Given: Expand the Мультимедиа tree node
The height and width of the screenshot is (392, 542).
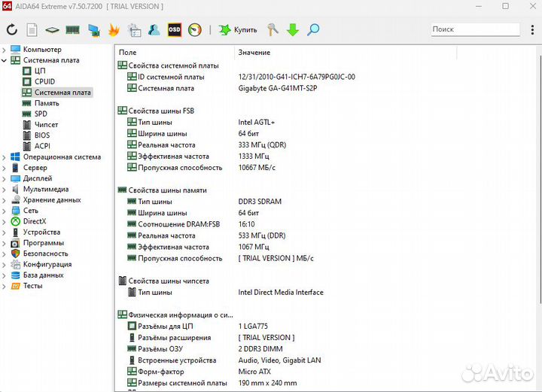Looking at the screenshot, I should point(4,190).
